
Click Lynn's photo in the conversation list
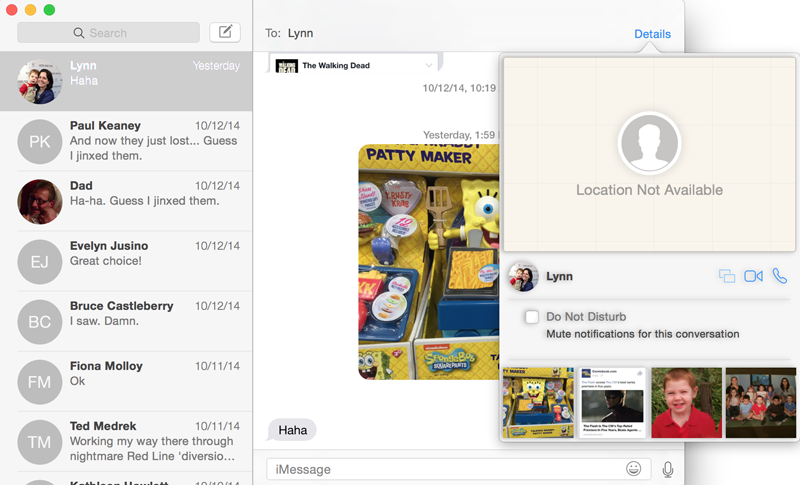pyautogui.click(x=40, y=82)
